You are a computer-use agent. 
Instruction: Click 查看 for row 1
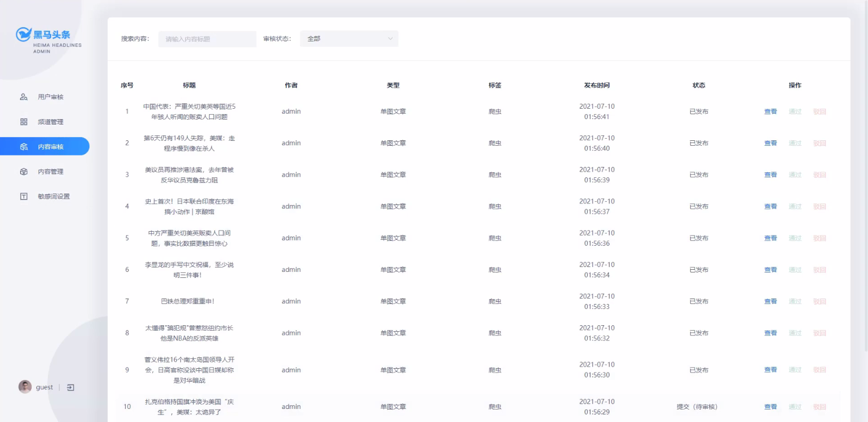[x=771, y=111]
